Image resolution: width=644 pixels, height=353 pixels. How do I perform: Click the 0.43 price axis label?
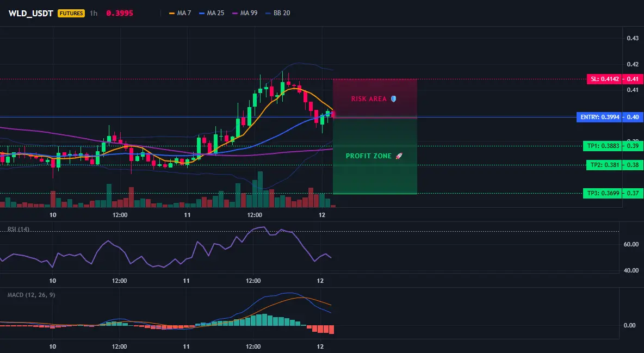click(x=633, y=38)
